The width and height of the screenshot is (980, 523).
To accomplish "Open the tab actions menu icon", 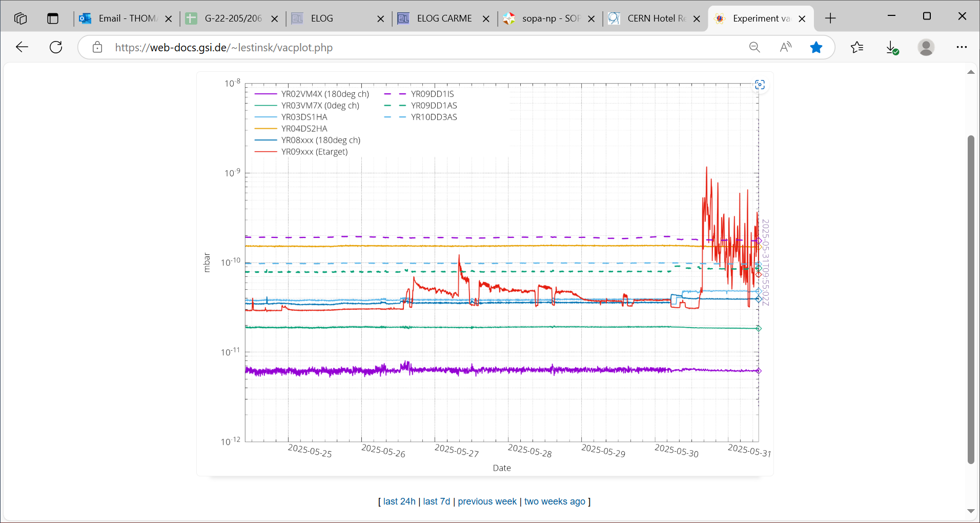I will pyautogui.click(x=53, y=19).
